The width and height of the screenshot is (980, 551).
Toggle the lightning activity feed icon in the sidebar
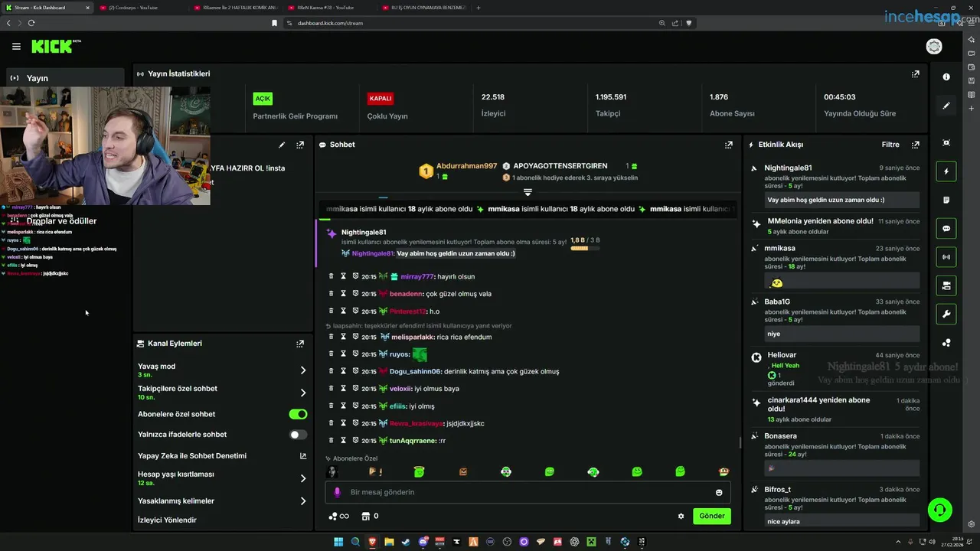(x=946, y=171)
